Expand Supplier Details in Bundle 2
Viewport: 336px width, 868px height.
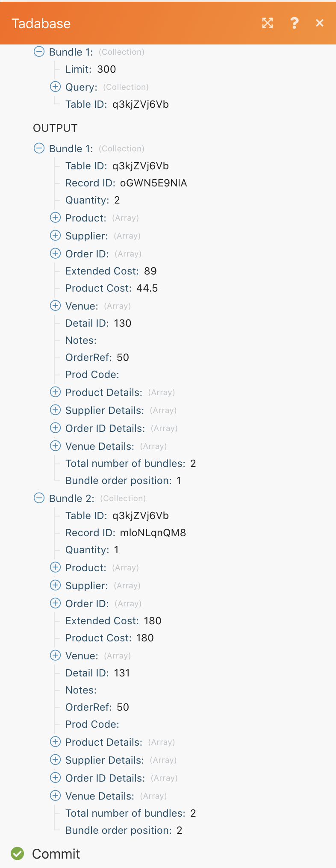pyautogui.click(x=55, y=760)
